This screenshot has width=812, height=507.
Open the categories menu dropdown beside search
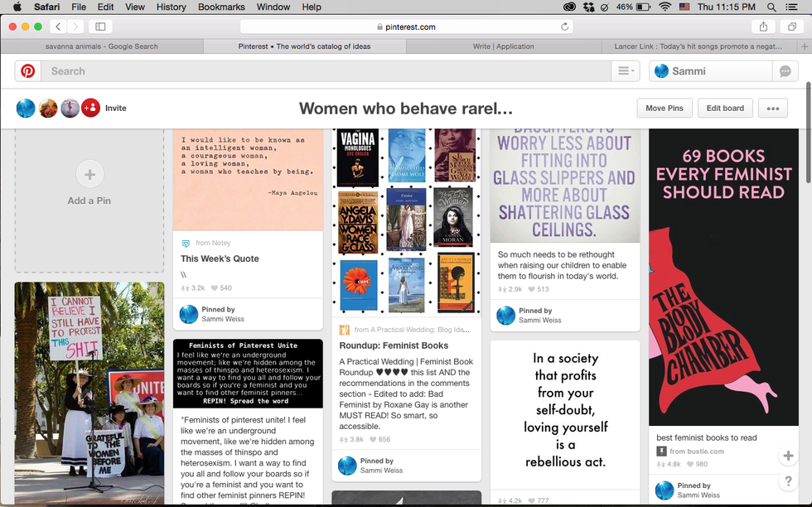click(626, 71)
